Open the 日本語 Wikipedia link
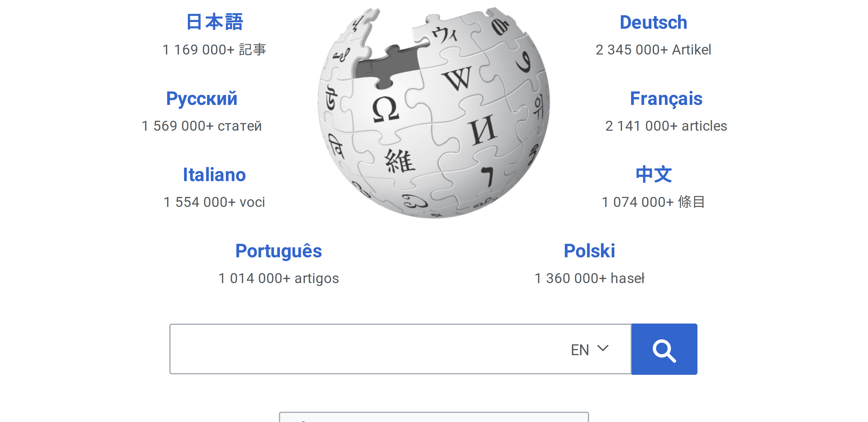The width and height of the screenshot is (868, 422). pos(215,22)
